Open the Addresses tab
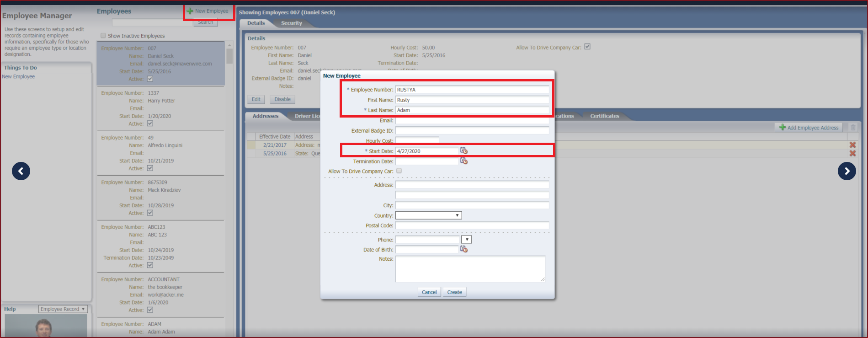Viewport: 868px width, 338px height. (x=266, y=116)
